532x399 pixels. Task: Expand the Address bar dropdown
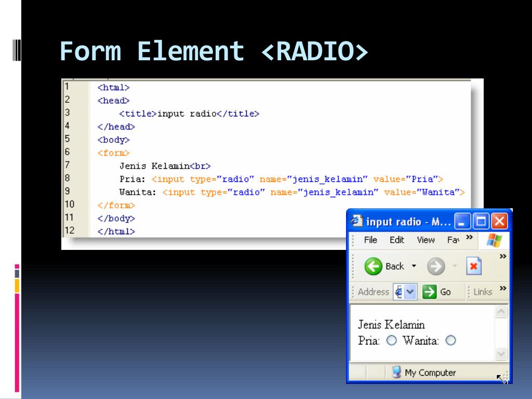point(410,292)
